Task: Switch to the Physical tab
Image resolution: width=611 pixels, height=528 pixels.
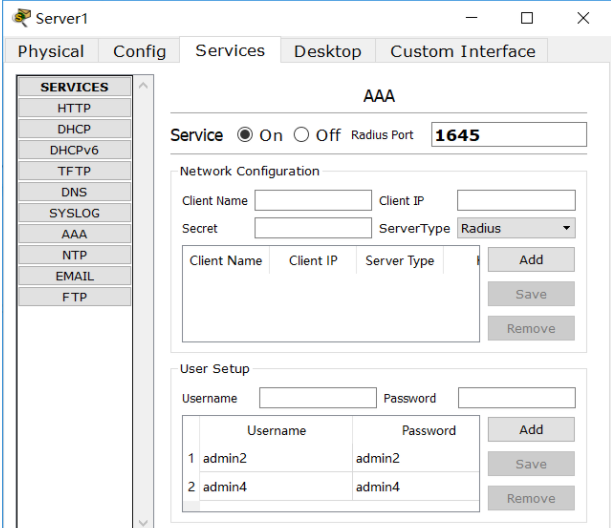Action: click(x=51, y=51)
